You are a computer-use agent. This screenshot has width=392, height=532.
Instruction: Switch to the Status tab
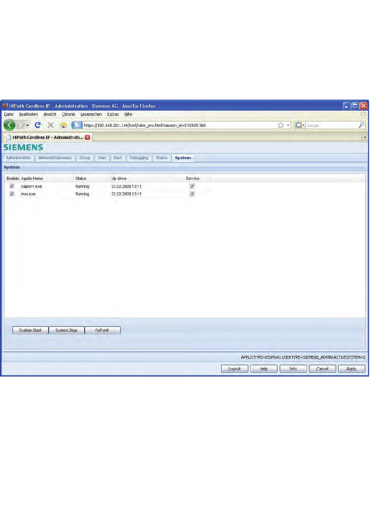coord(162,158)
